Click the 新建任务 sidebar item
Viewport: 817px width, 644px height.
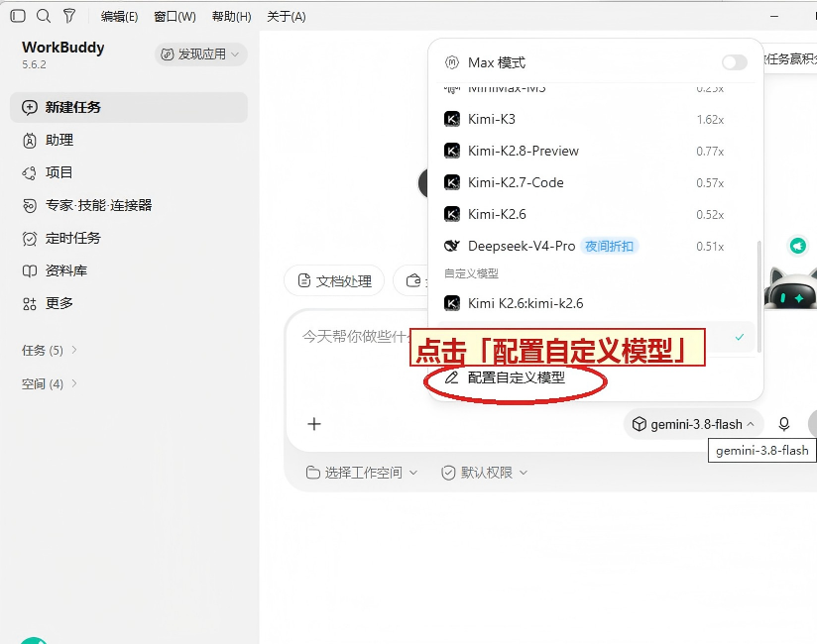[129, 107]
